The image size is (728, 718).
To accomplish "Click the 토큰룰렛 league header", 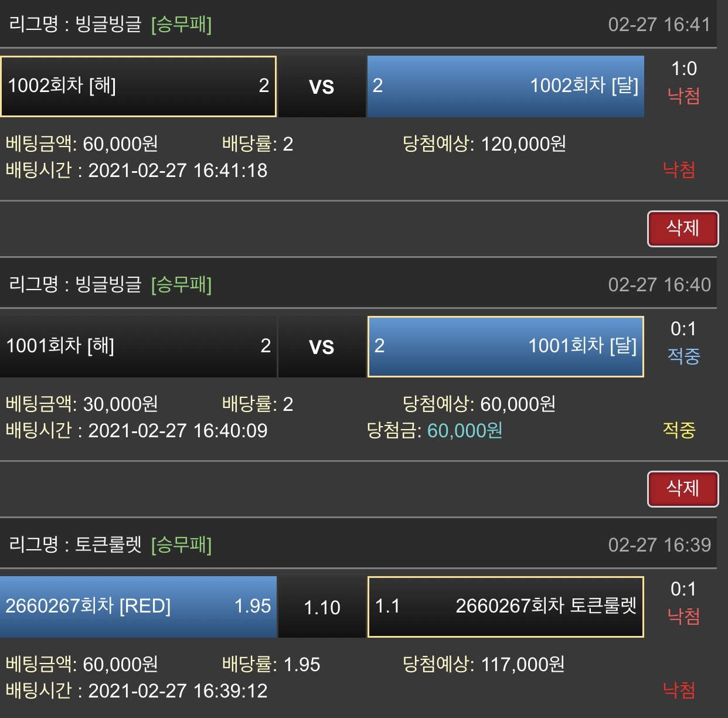I will point(110,545).
